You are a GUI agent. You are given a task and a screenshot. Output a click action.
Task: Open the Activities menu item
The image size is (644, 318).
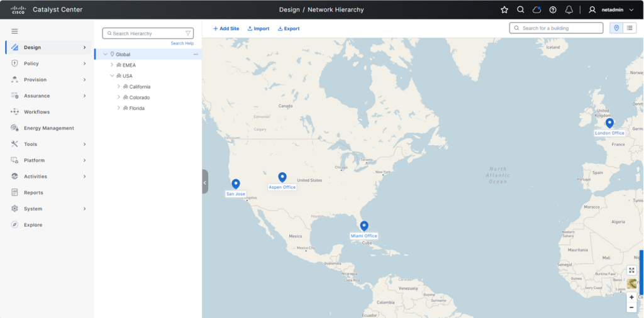[48, 177]
